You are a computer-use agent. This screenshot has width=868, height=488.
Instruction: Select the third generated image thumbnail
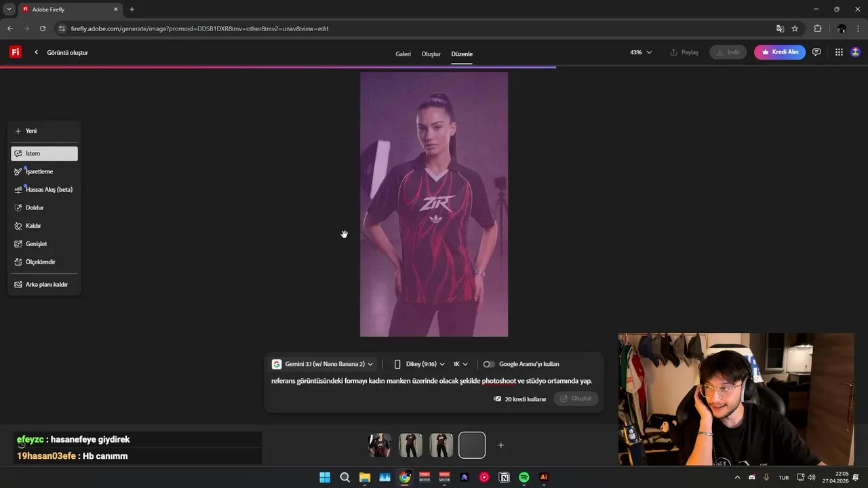pos(441,445)
